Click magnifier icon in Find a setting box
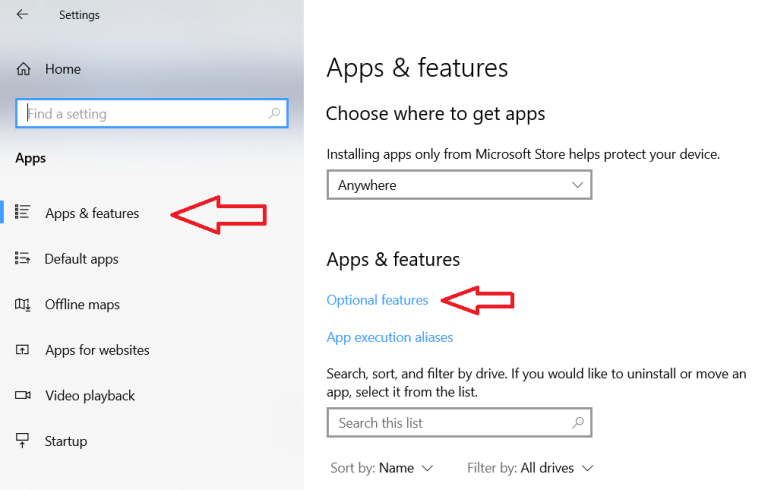This screenshot has width=768, height=490. (x=275, y=114)
